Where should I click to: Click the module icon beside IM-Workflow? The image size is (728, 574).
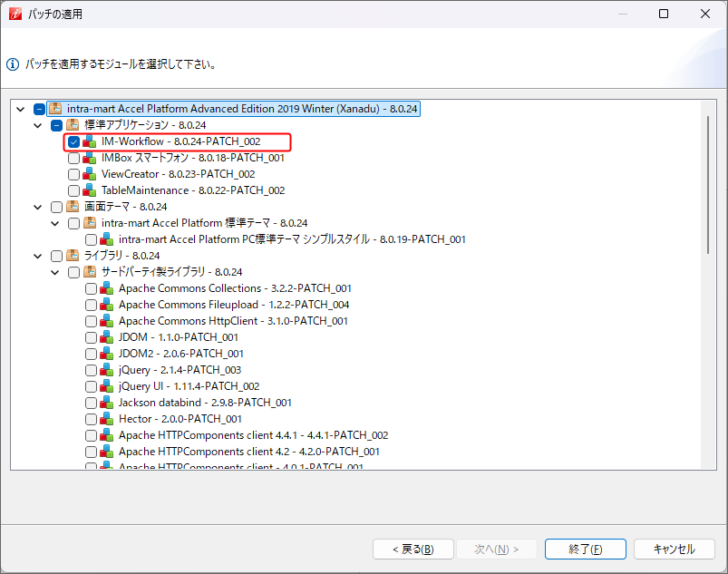point(89,141)
